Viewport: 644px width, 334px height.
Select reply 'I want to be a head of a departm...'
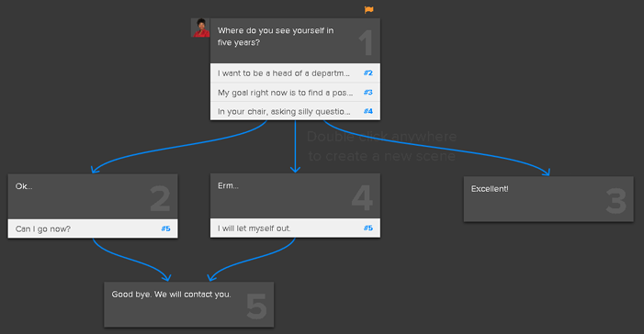click(295, 73)
